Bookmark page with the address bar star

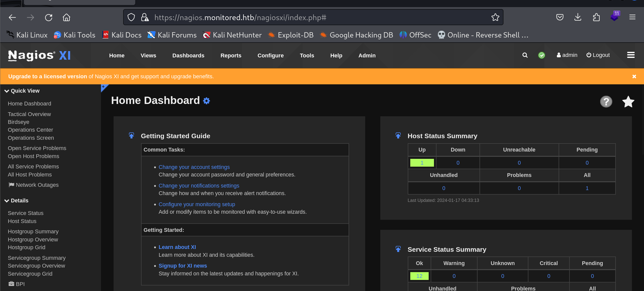[495, 17]
